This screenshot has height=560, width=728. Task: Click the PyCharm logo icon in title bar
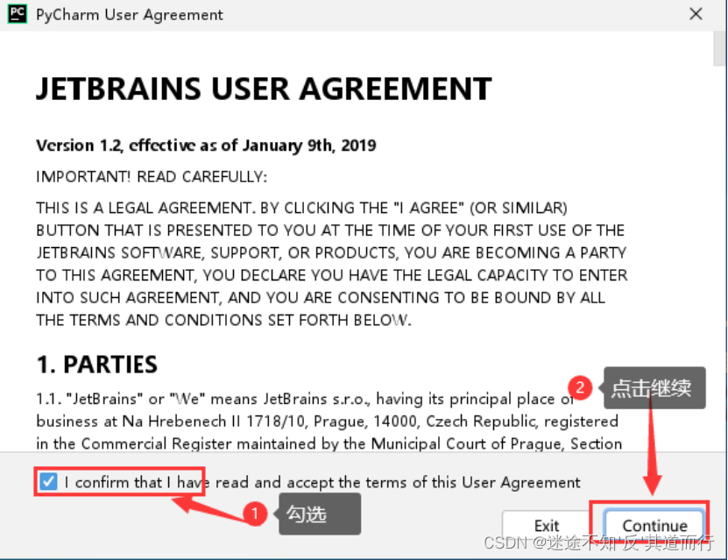click(18, 14)
